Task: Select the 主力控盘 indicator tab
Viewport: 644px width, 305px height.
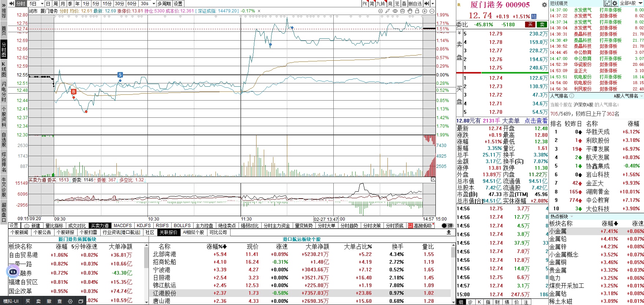Action: click(204, 226)
